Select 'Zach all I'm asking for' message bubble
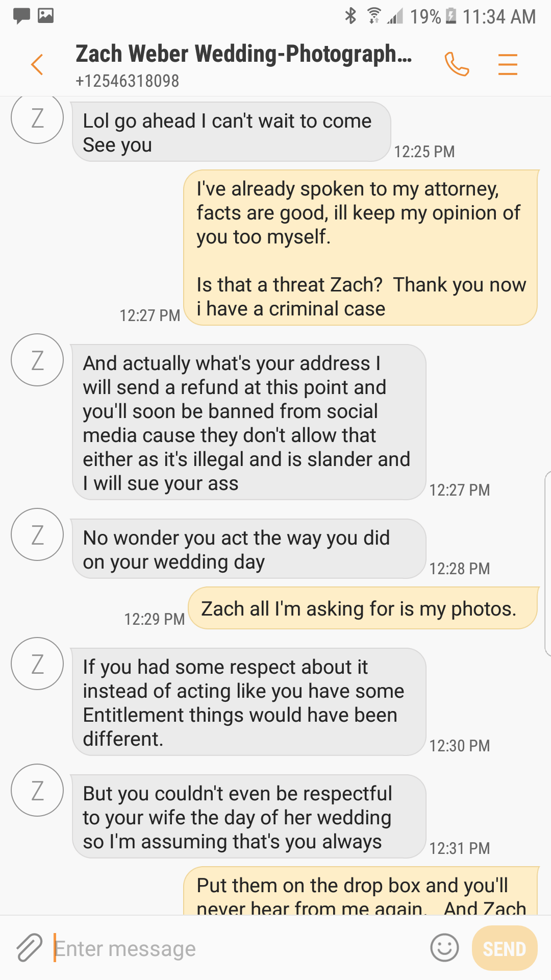551x980 pixels. click(362, 608)
